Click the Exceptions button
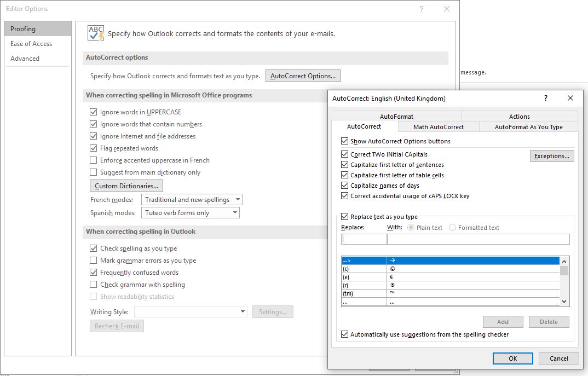 pos(552,156)
